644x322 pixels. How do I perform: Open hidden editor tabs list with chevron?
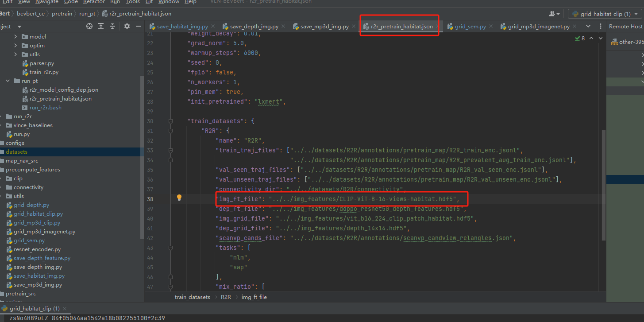coord(588,26)
